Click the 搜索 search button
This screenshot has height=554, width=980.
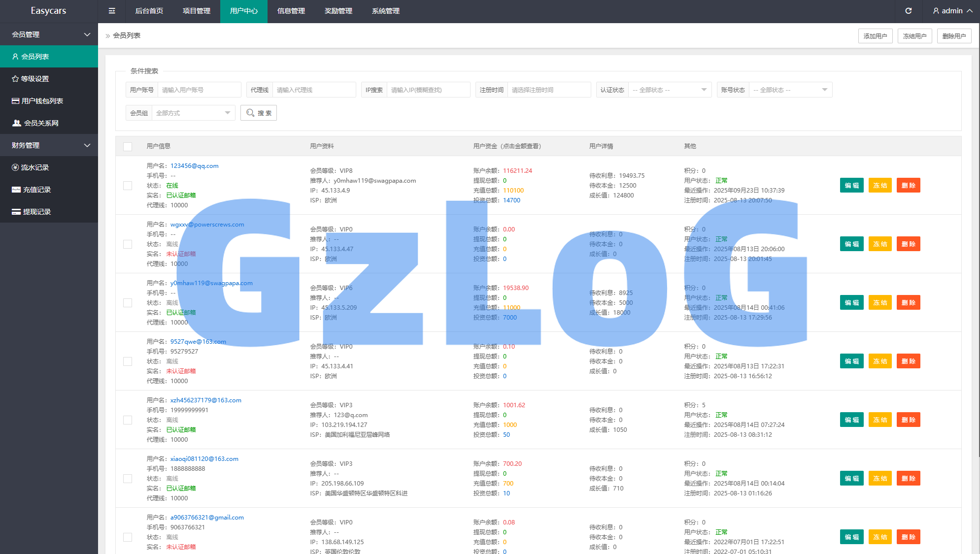pos(259,113)
